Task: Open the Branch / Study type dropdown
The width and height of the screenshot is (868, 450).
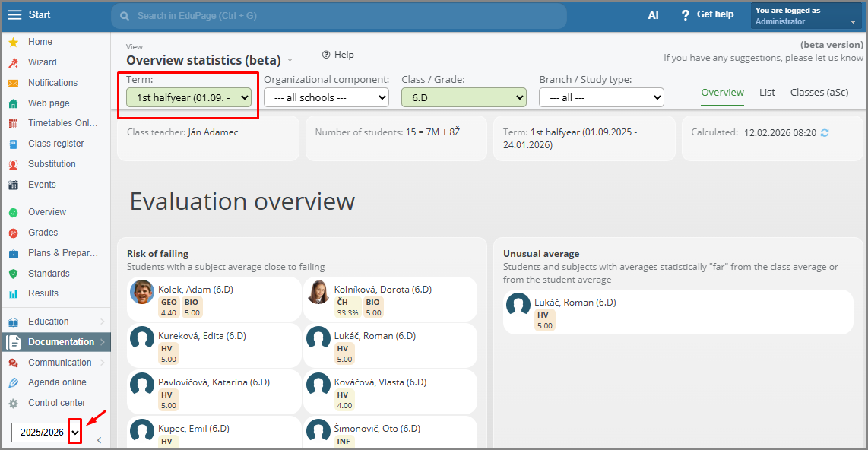Action: coord(601,97)
